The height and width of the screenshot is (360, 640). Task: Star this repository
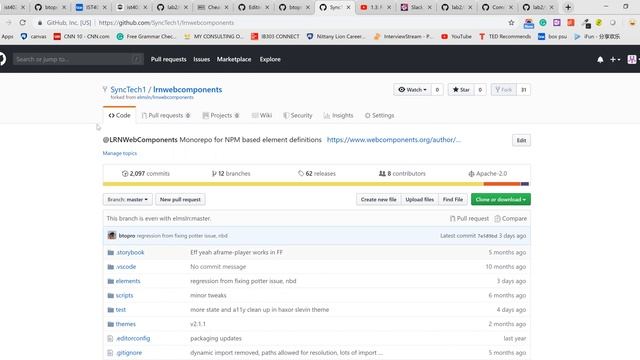click(461, 90)
